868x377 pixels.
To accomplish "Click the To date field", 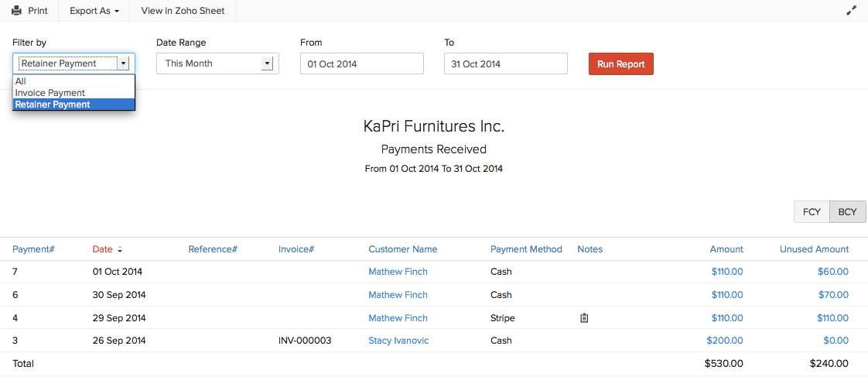I will tap(506, 63).
